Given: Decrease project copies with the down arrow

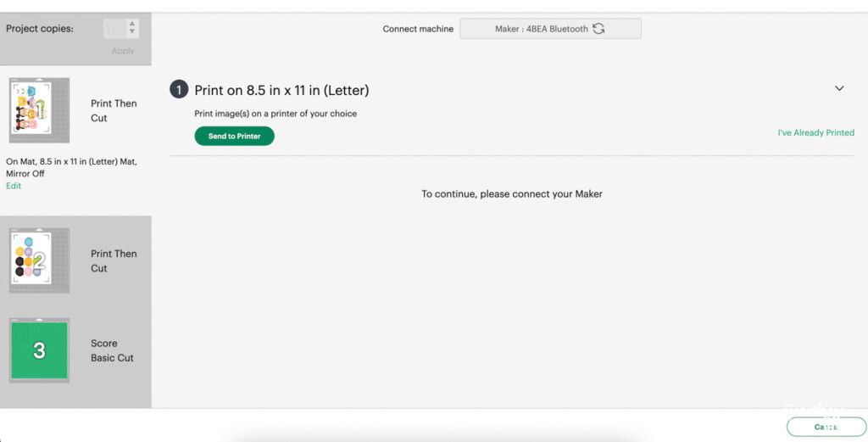Looking at the screenshot, I should click(132, 33).
